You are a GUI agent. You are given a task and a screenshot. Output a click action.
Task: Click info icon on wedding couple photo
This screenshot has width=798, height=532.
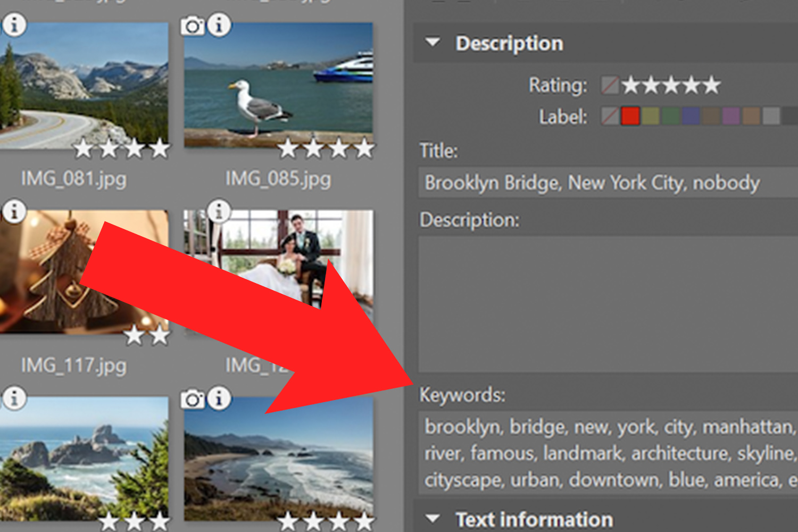[x=219, y=211]
